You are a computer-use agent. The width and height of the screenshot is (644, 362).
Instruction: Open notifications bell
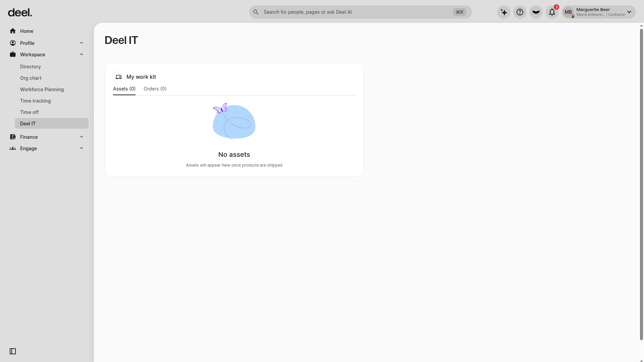552,12
